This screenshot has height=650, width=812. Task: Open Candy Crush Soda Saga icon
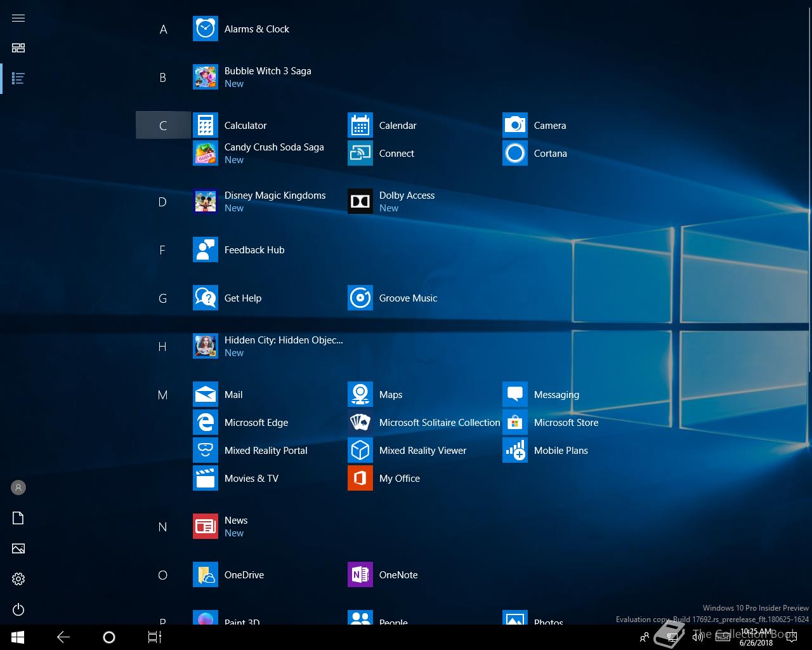(206, 154)
